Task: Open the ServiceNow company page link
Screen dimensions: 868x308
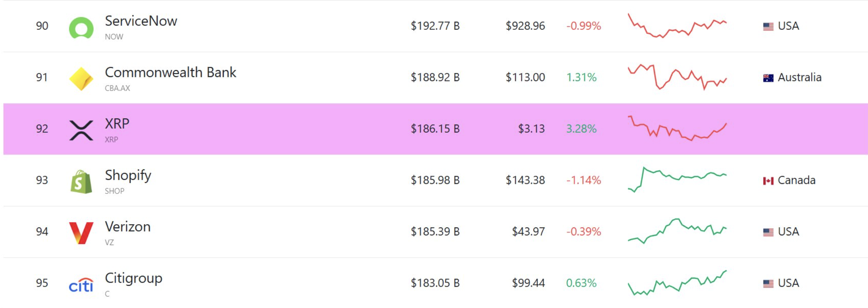Action: (141, 21)
